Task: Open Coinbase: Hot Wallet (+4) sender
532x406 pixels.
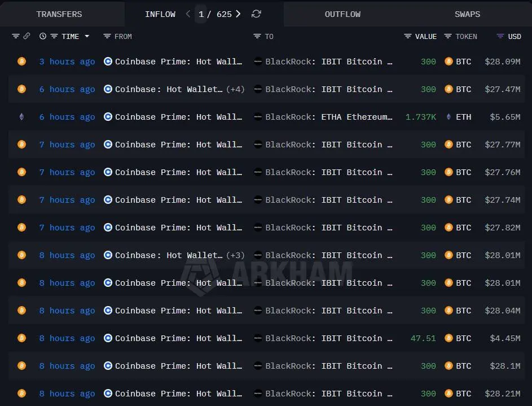Action: pyautogui.click(x=169, y=89)
